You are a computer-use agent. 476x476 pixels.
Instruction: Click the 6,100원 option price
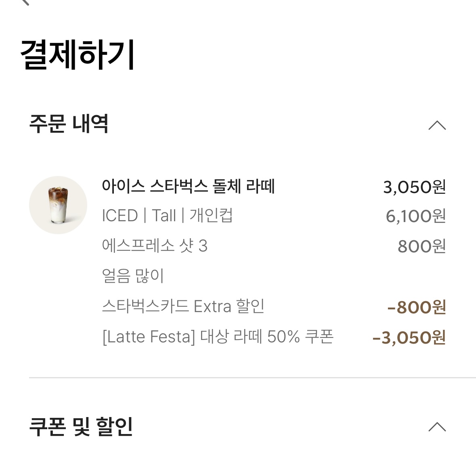coord(416,216)
